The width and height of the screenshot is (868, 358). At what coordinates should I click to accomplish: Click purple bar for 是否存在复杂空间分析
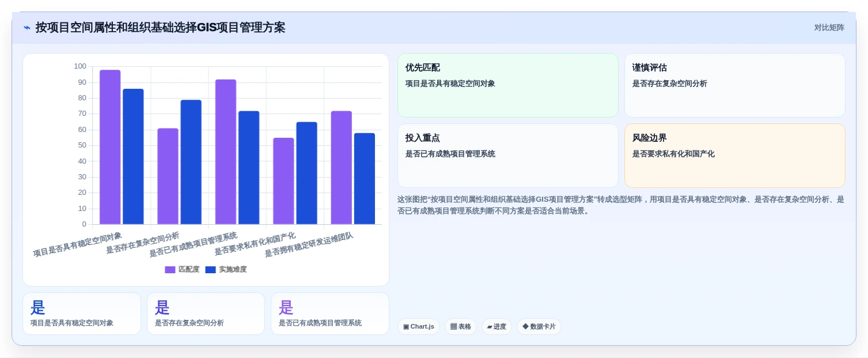coord(168,176)
